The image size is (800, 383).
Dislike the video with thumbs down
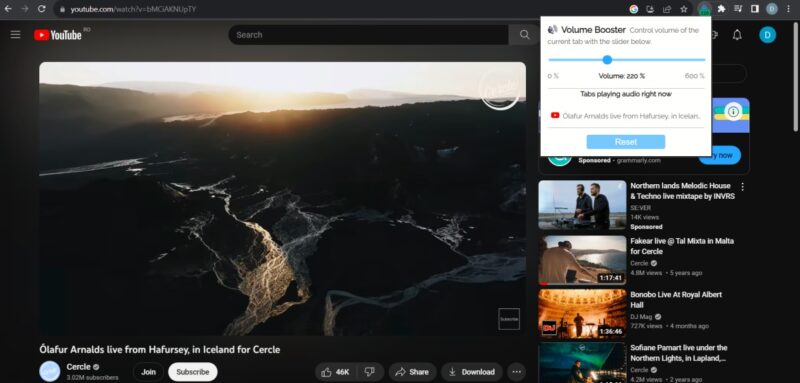tap(370, 372)
